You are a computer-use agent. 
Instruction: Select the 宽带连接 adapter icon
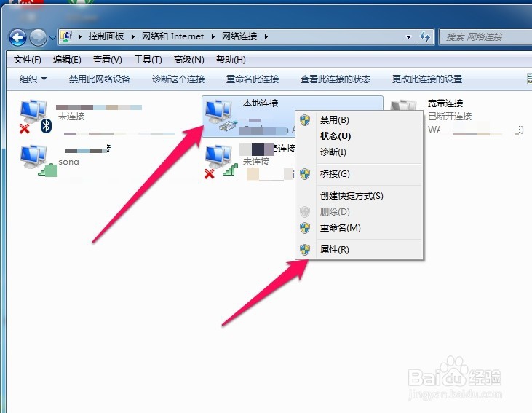[x=404, y=106]
